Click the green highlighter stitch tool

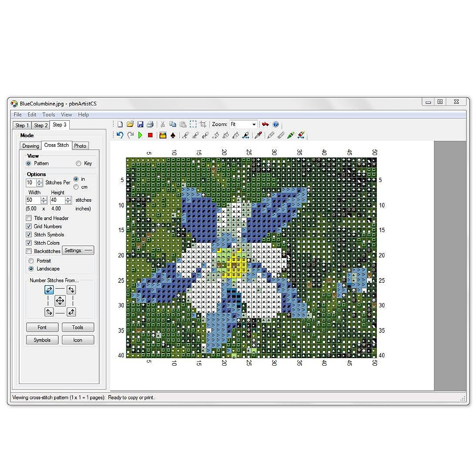coord(291,135)
